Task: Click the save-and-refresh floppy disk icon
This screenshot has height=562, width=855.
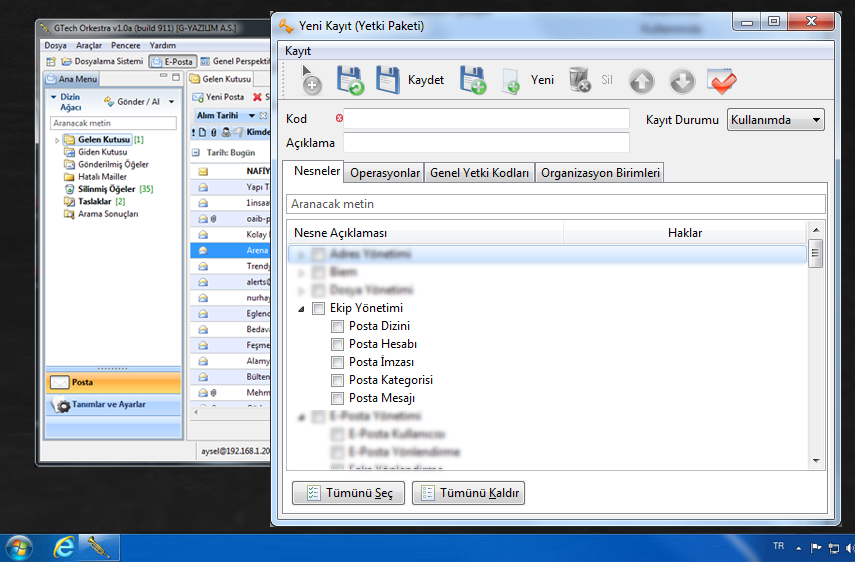Action: 350,80
